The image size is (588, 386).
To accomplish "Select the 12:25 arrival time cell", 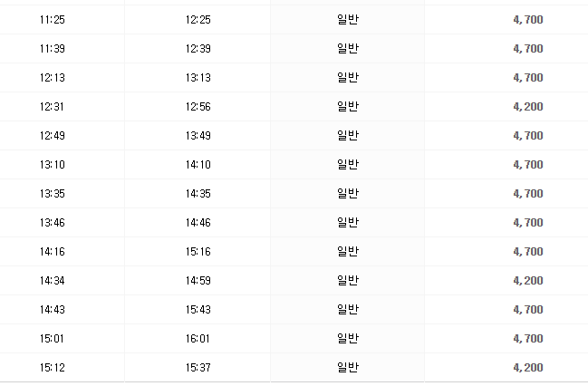I will tap(197, 19).
